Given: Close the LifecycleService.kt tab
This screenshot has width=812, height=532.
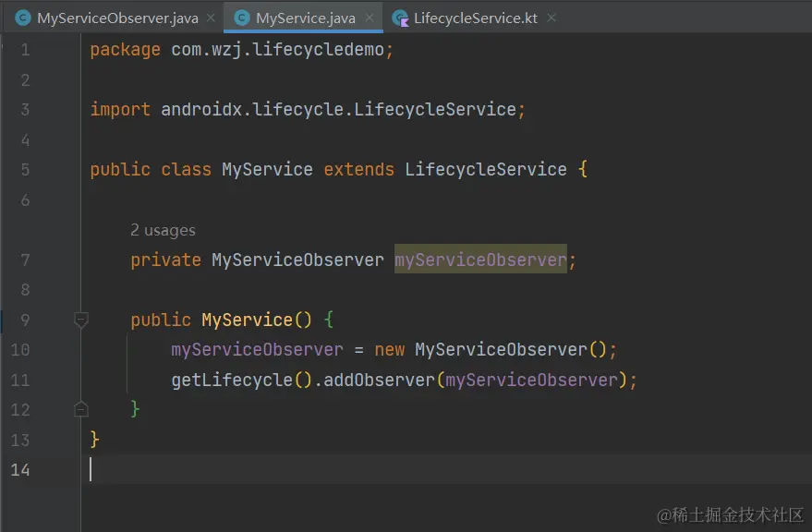Looking at the screenshot, I should pos(551,18).
